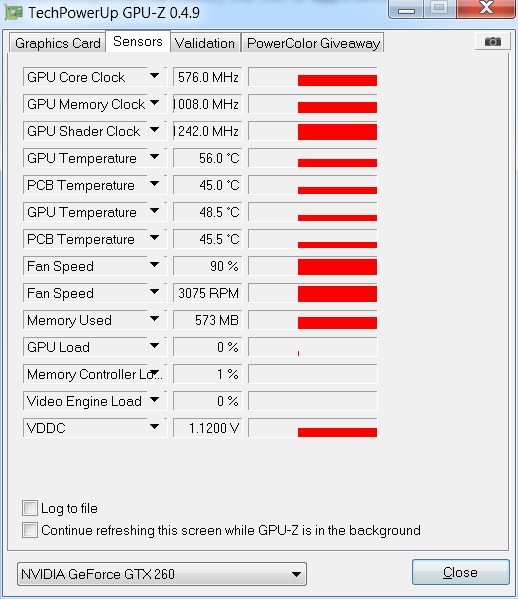
Task: Click the GPU Load history graph
Action: coord(312,347)
